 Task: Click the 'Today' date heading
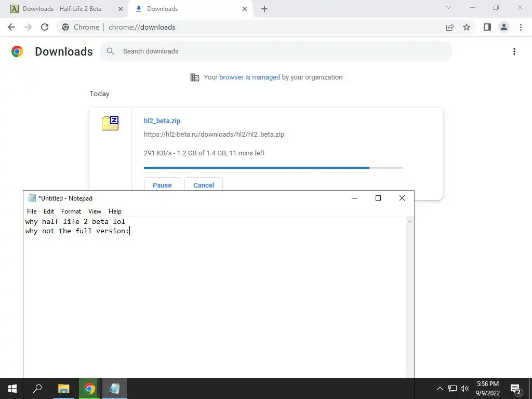coord(99,94)
